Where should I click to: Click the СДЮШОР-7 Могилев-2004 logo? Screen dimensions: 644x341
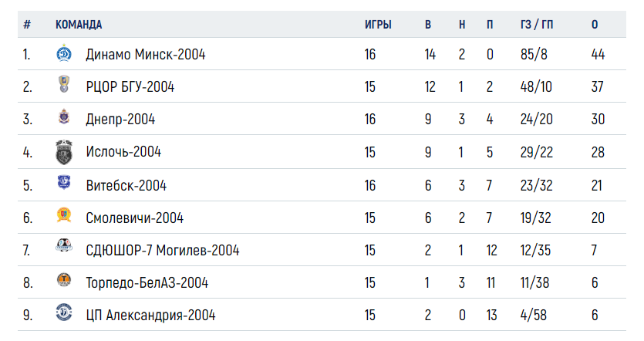point(64,245)
